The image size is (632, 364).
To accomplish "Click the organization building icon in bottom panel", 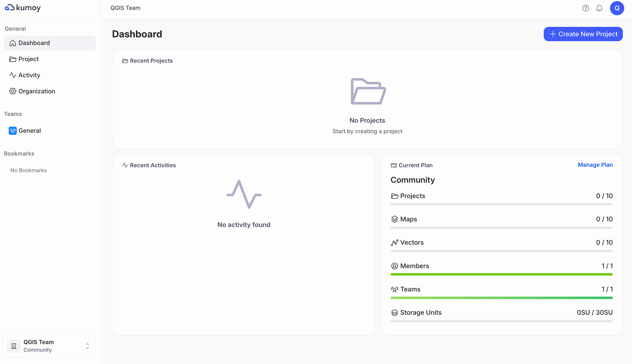I will coord(14,346).
